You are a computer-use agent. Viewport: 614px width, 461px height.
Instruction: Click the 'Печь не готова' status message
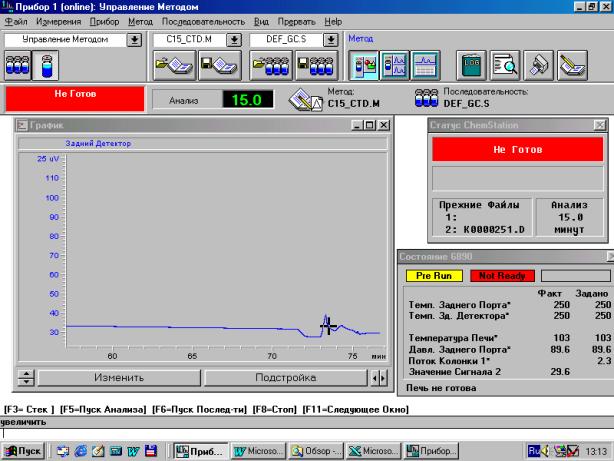(441, 388)
